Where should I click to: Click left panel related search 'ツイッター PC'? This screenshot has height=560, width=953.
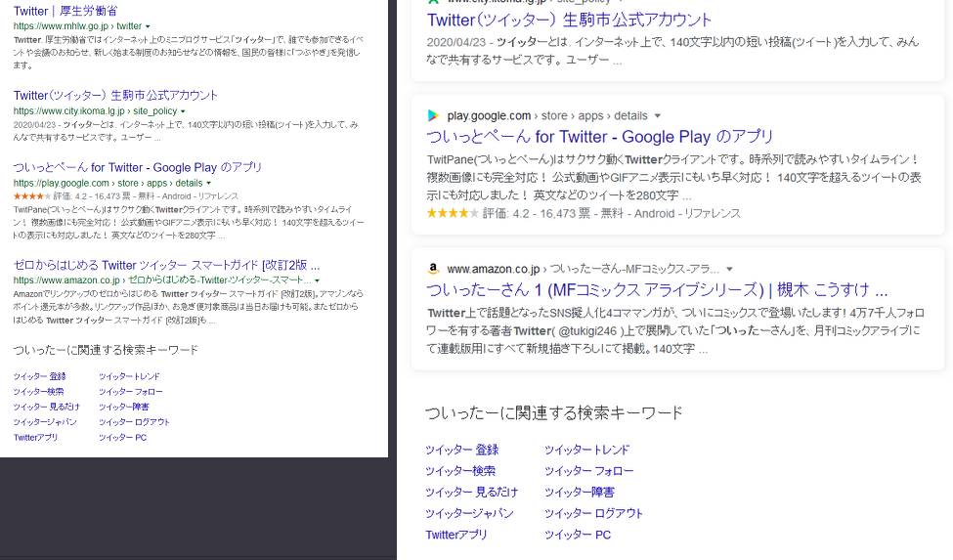pos(122,437)
